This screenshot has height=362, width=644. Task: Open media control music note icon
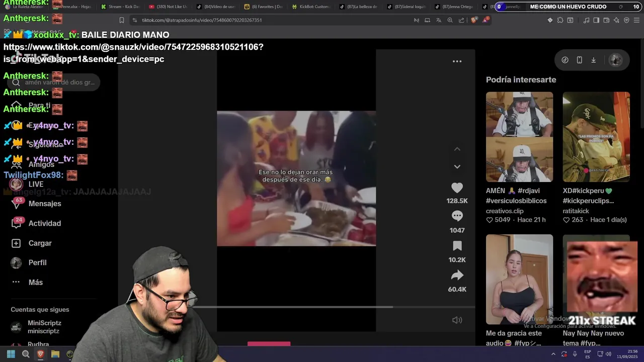pyautogui.click(x=586, y=20)
